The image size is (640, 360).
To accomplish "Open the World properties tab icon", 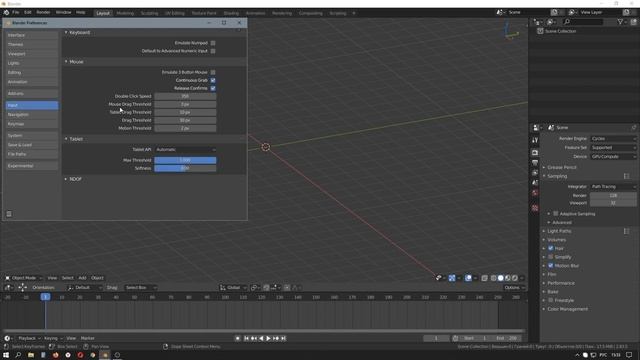I will [535, 193].
